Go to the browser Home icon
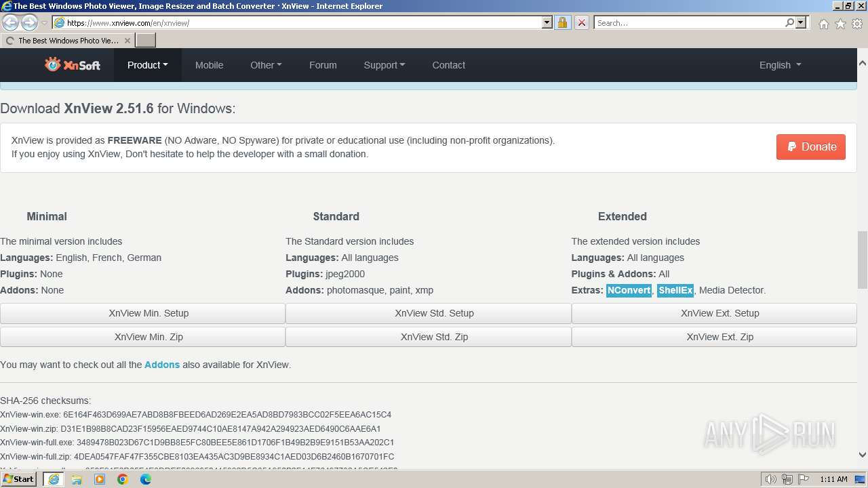 pos(823,24)
